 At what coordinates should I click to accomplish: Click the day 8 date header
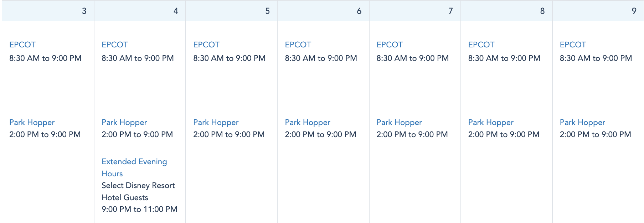pos(542,11)
